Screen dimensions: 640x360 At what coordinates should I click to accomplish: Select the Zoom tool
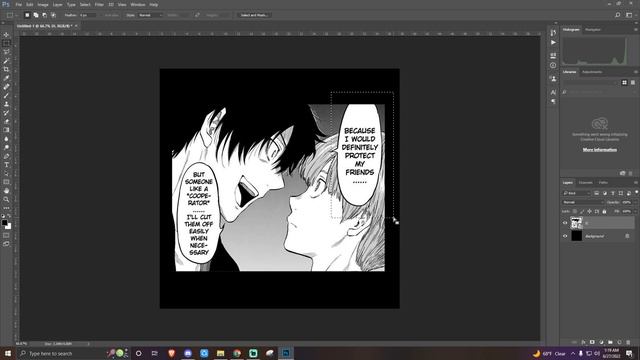pyautogui.click(x=6, y=200)
